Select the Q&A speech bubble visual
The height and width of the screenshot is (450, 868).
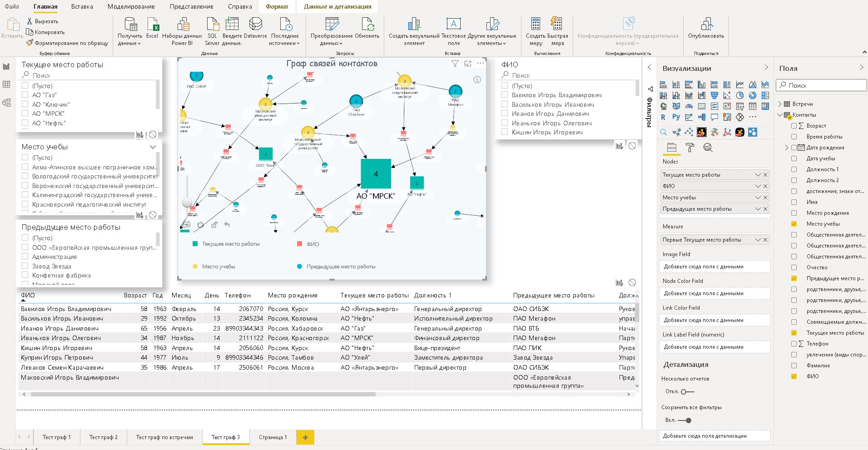(714, 117)
